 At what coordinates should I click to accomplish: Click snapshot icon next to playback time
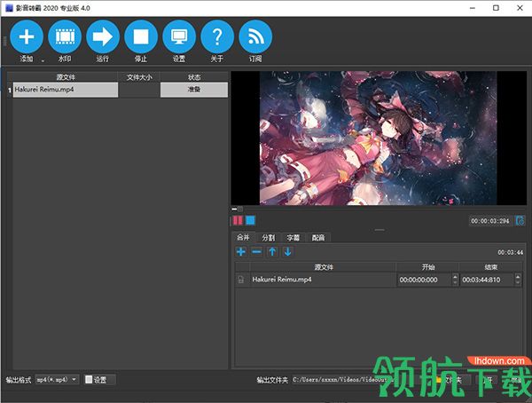tap(520, 220)
